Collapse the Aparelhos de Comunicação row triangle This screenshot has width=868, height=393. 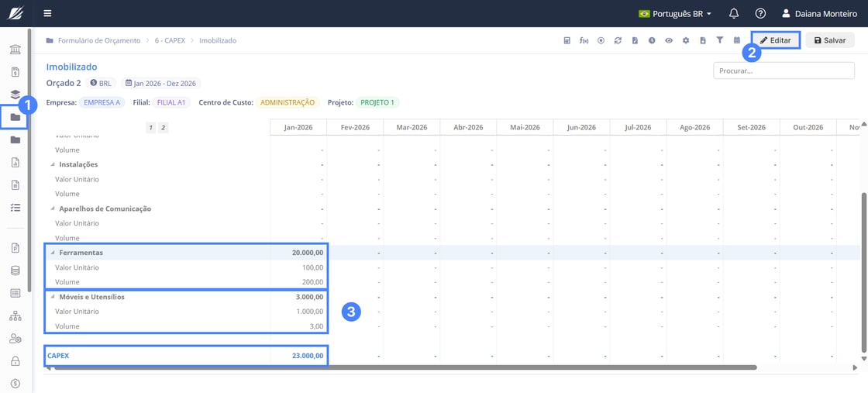coord(53,209)
